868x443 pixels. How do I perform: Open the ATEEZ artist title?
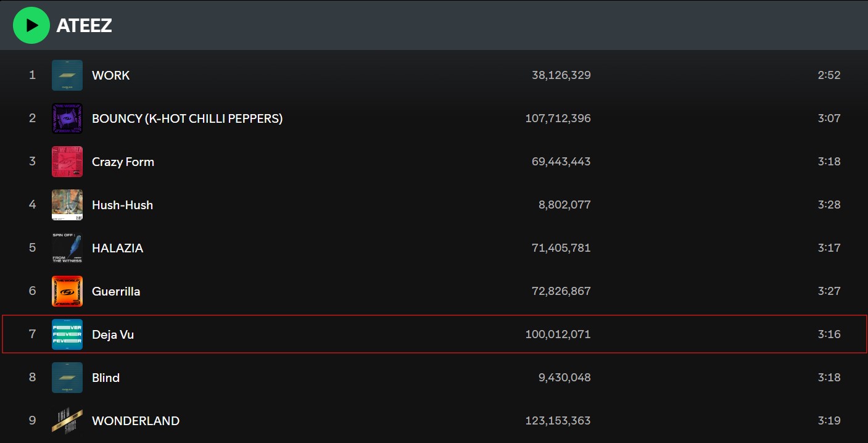coord(84,26)
